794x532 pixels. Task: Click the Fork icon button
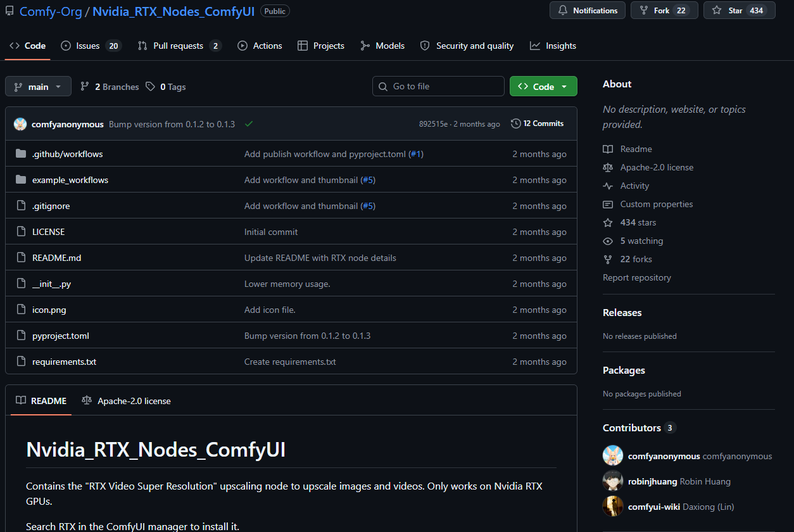click(644, 11)
